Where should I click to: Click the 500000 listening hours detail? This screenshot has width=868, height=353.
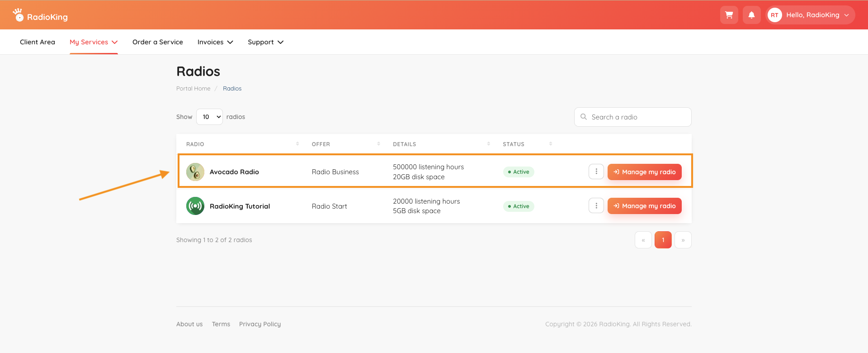(429, 167)
